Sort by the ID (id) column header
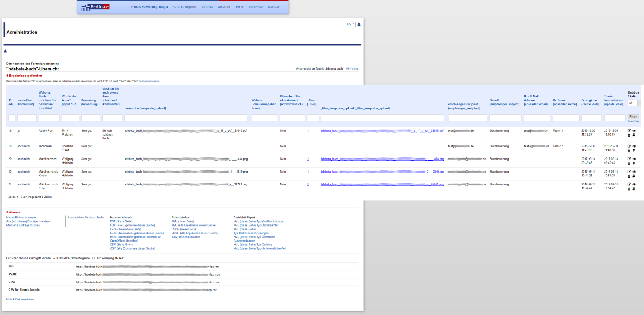 [10, 102]
